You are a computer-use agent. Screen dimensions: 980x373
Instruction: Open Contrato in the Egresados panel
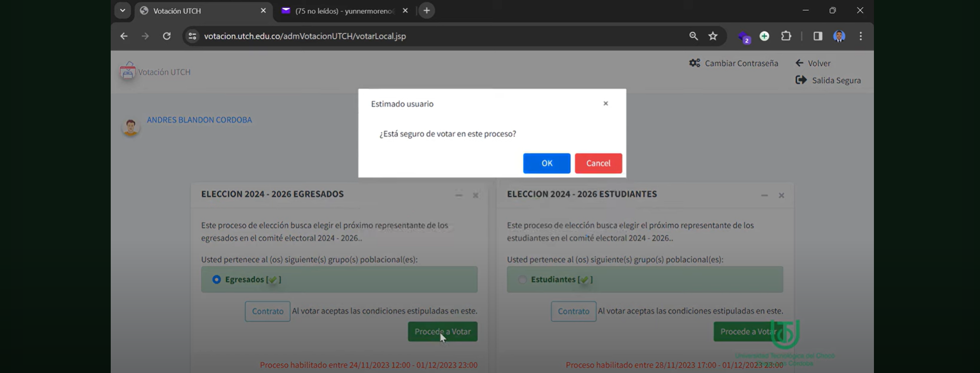(x=268, y=311)
